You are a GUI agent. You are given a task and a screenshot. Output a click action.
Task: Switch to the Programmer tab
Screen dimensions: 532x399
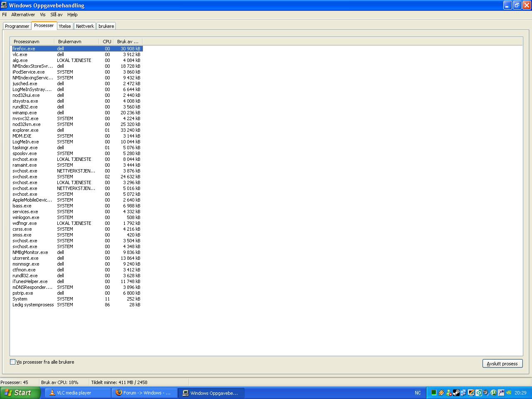(x=17, y=26)
